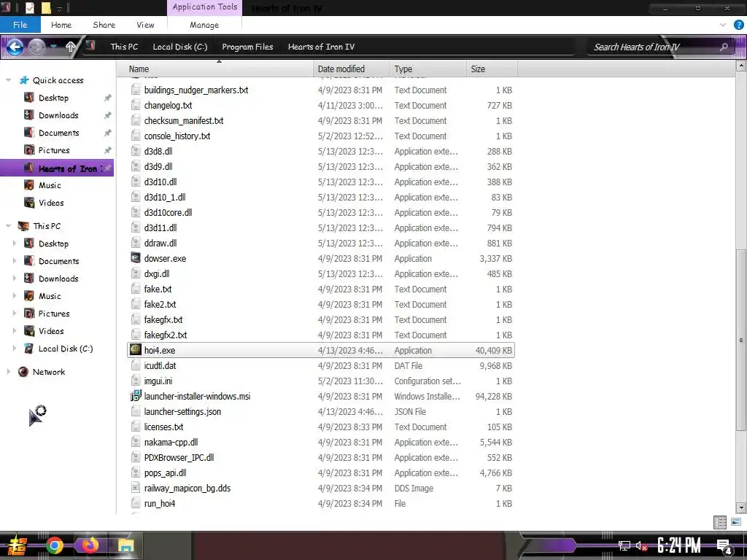Click the scrollbar up arrow
The height and width of the screenshot is (560, 747).
click(741, 66)
